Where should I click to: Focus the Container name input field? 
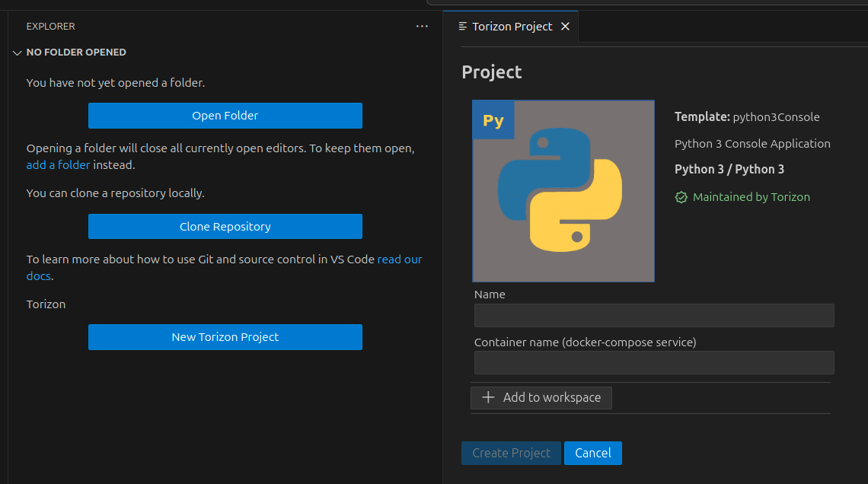pos(653,362)
